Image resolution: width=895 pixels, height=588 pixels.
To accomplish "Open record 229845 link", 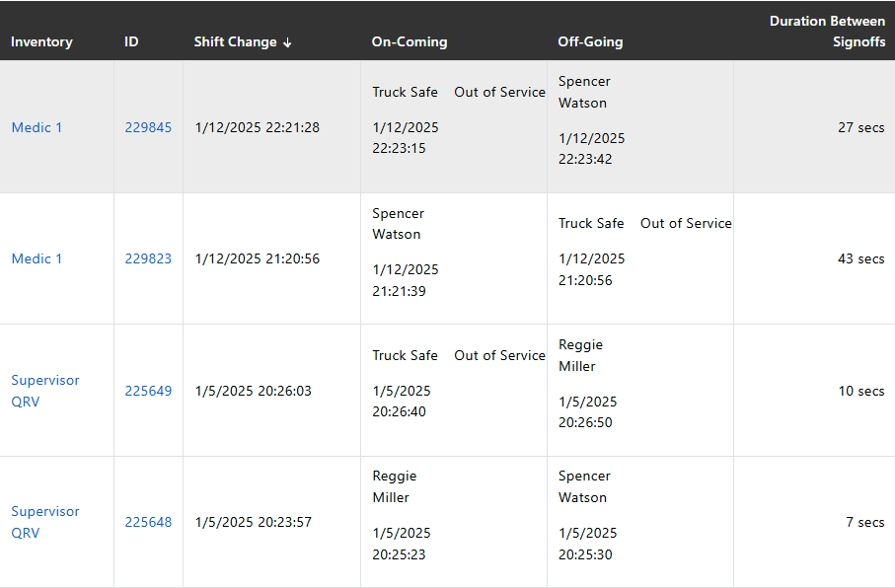I will point(149,127).
